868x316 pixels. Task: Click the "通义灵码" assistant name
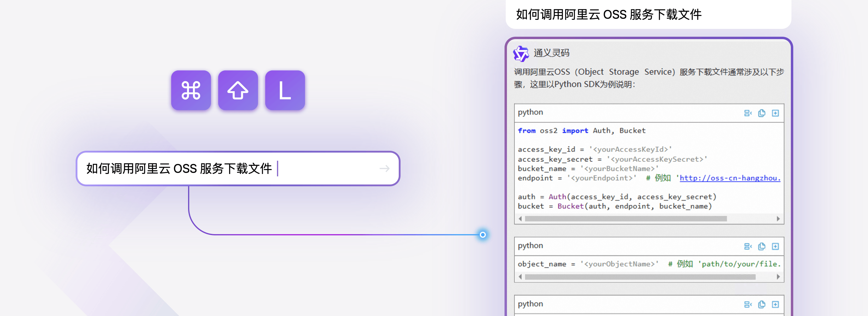click(x=551, y=53)
